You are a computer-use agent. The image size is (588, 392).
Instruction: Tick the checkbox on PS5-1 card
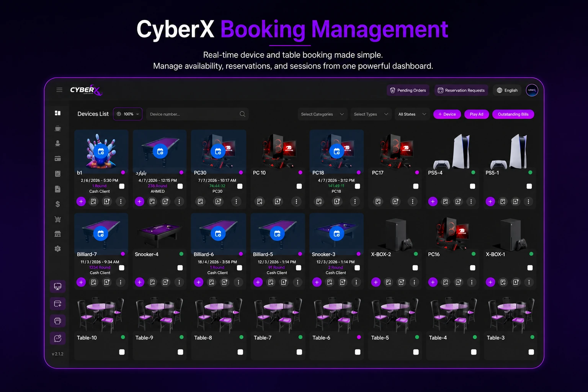pos(529,186)
